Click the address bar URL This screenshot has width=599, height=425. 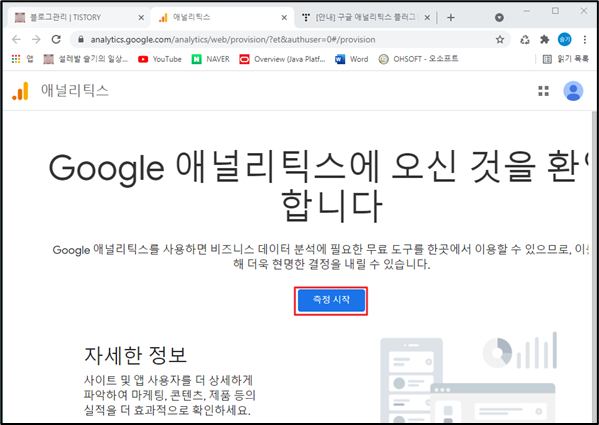233,40
